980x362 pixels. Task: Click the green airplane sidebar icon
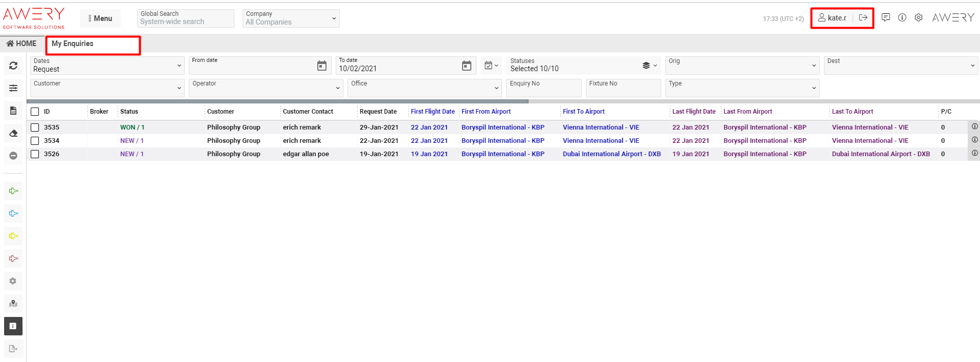[x=13, y=191]
